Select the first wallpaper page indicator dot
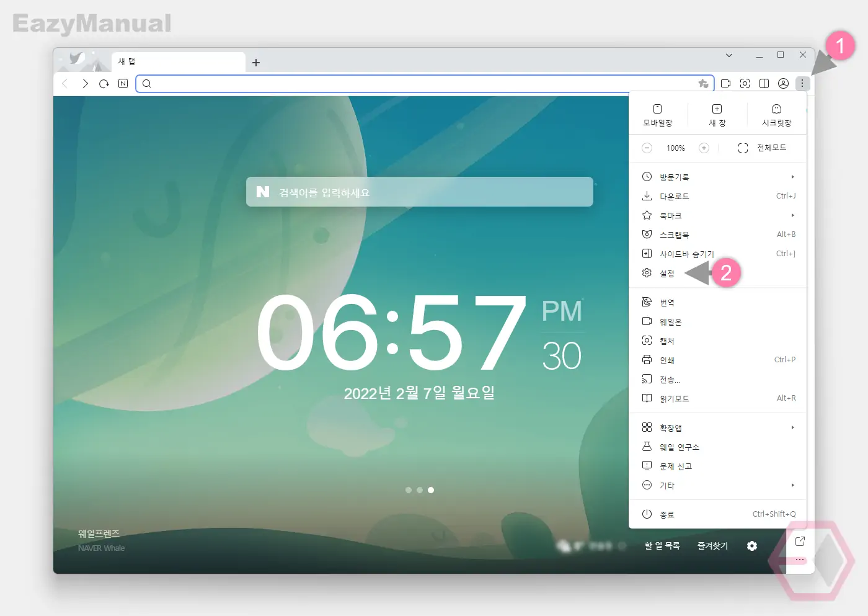The height and width of the screenshot is (616, 868). [409, 490]
